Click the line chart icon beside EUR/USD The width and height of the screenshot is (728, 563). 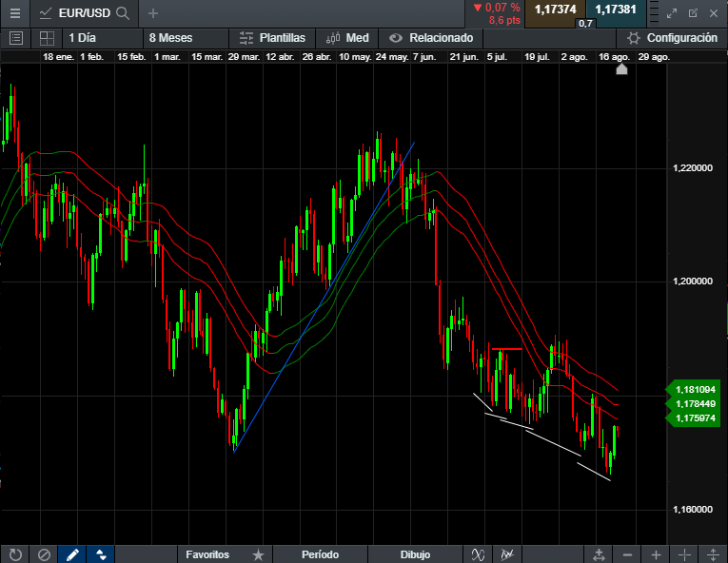pyautogui.click(x=46, y=13)
